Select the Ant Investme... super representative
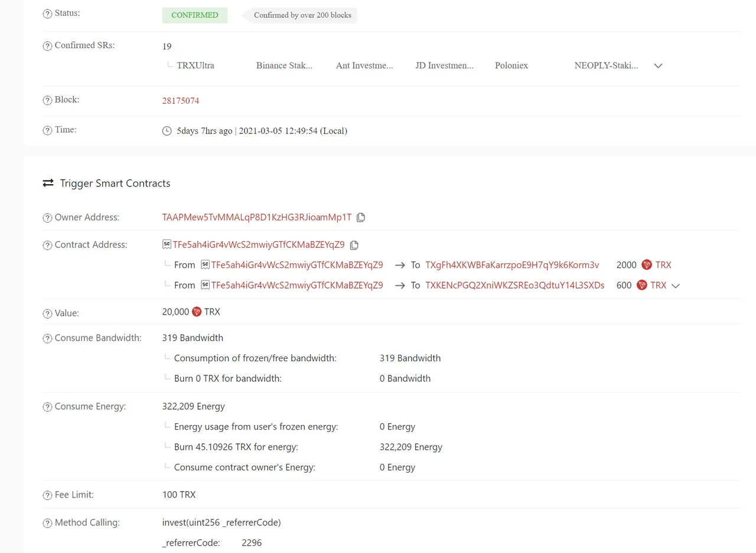This screenshot has width=756, height=553. (x=364, y=66)
